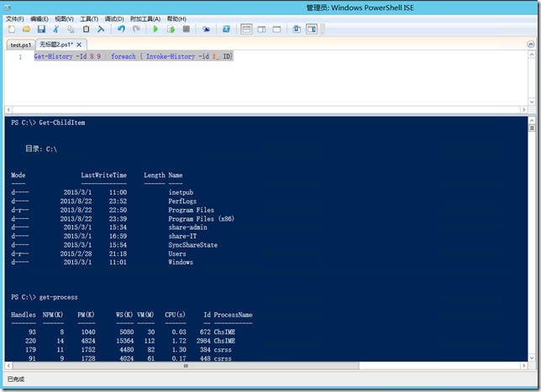The width and height of the screenshot is (541, 392).
Task: Open a script with the folder icon
Action: coord(26,29)
